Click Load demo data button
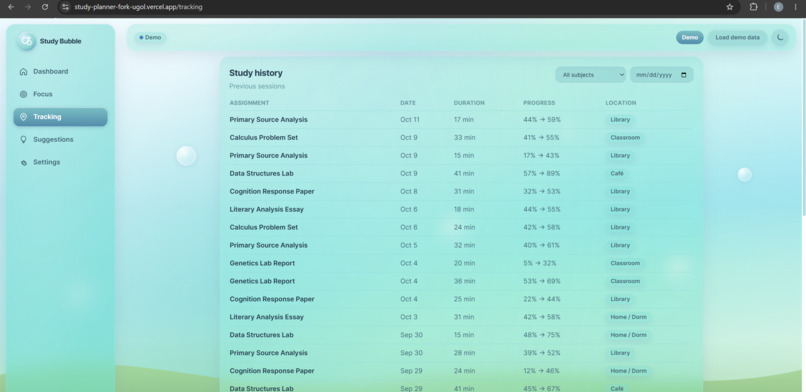This screenshot has height=392, width=806. [x=737, y=38]
